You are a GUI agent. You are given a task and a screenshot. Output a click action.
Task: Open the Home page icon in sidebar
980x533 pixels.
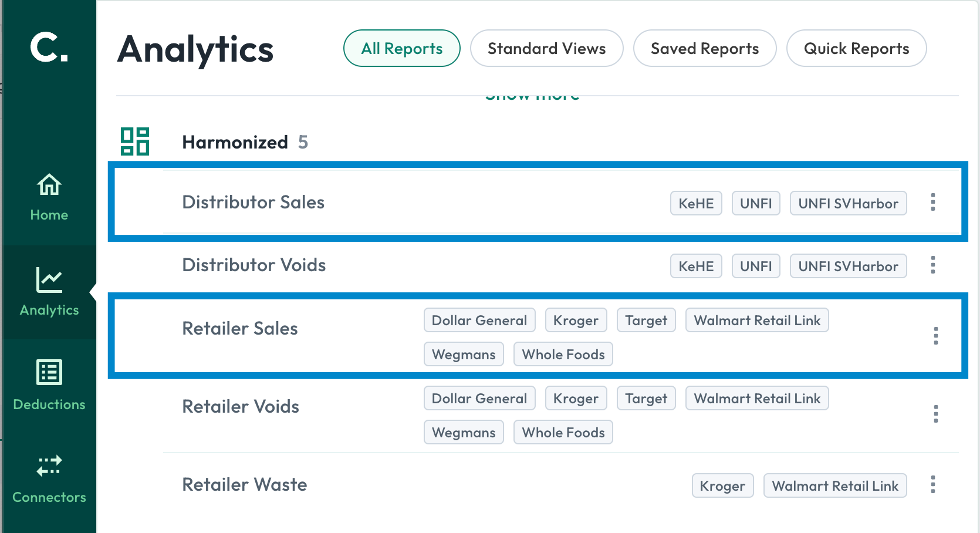click(x=49, y=185)
